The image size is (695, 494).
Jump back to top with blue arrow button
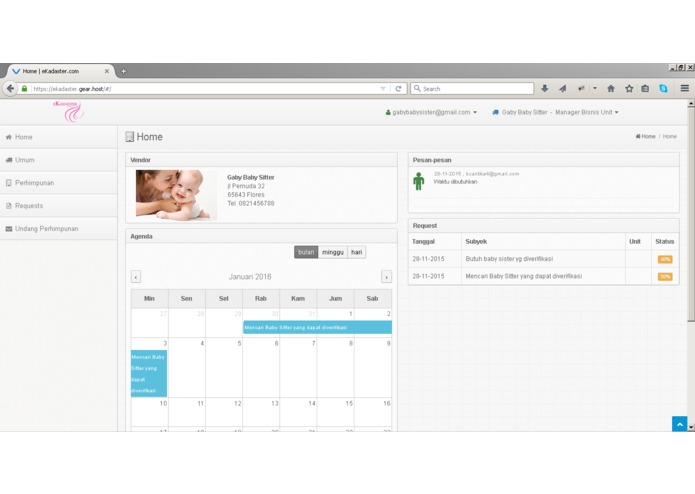click(679, 424)
